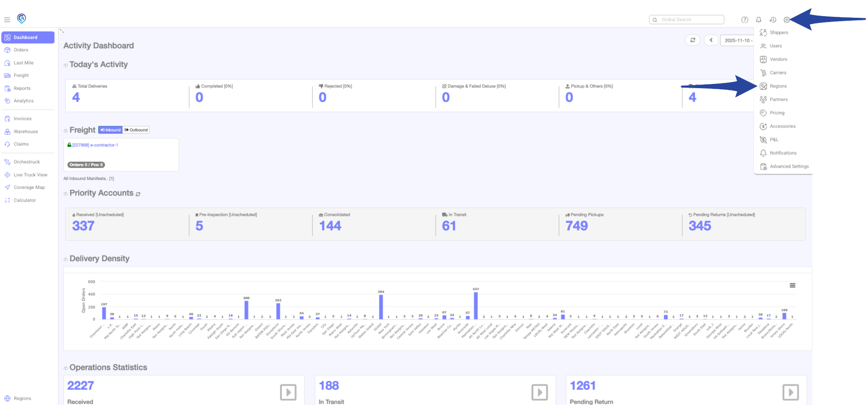This screenshot has width=868, height=405.
Task: Toggle Freight to Inbound
Action: pyautogui.click(x=111, y=130)
